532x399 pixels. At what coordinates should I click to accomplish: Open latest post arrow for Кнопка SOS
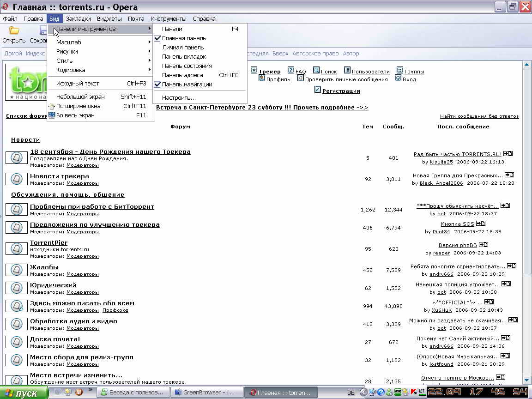(480, 223)
